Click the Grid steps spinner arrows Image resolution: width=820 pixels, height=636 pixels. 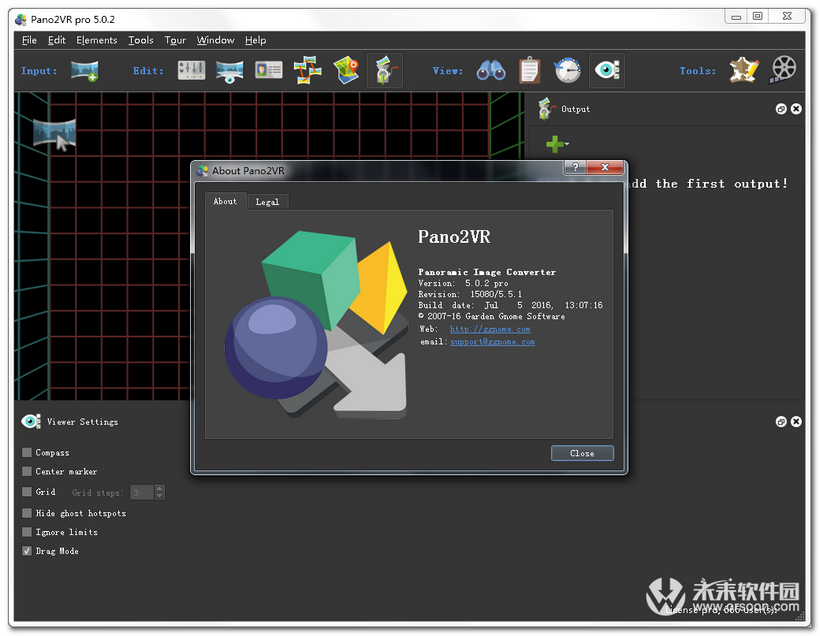click(x=160, y=492)
